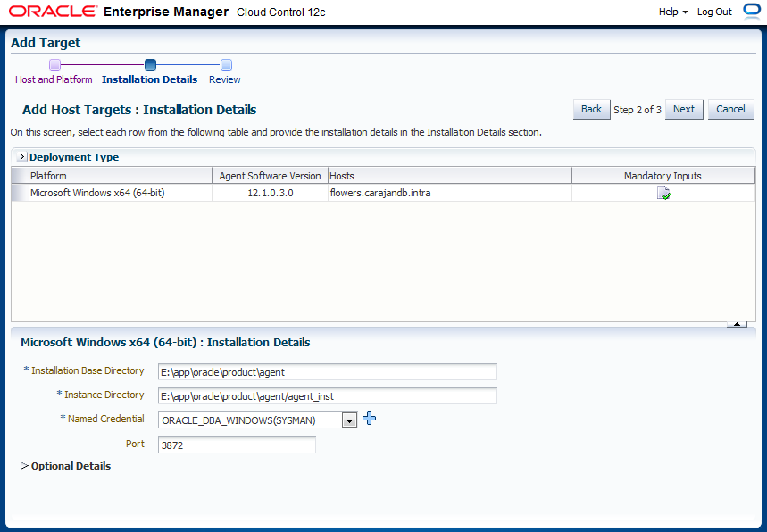The width and height of the screenshot is (767, 532).
Task: Click the Installation Details step marker
Action: point(150,64)
